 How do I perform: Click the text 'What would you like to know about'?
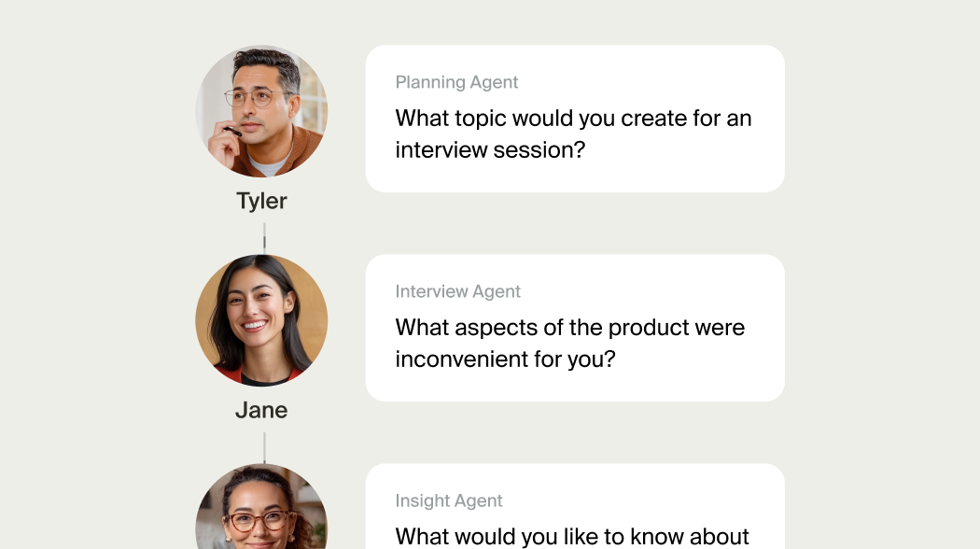[x=572, y=536]
